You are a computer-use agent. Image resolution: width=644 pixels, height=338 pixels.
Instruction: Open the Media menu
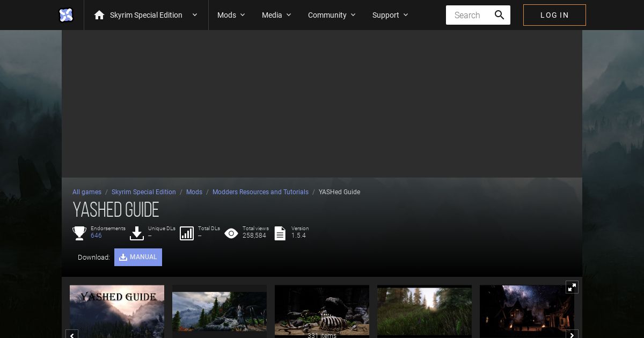pos(276,15)
